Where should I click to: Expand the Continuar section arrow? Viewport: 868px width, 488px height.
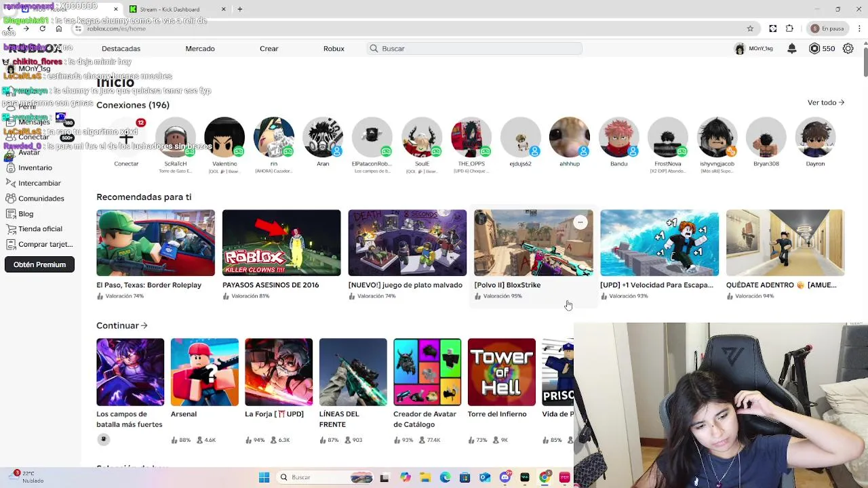coord(144,325)
